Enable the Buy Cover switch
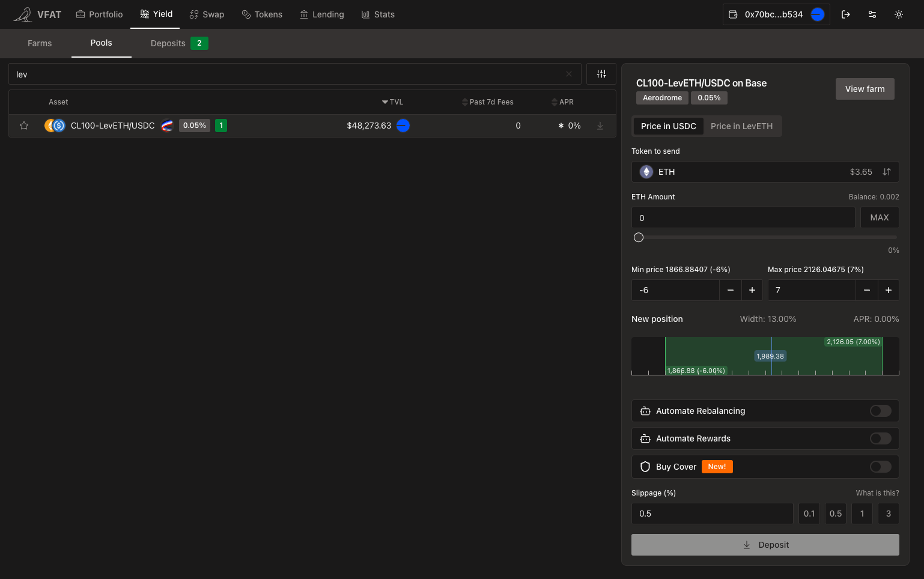 (881, 467)
